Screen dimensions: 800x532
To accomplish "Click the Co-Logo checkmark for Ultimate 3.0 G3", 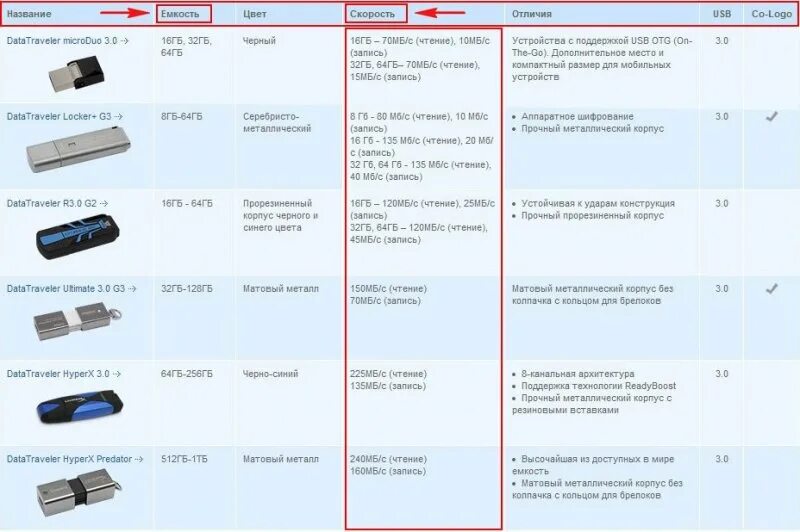I will (x=771, y=289).
